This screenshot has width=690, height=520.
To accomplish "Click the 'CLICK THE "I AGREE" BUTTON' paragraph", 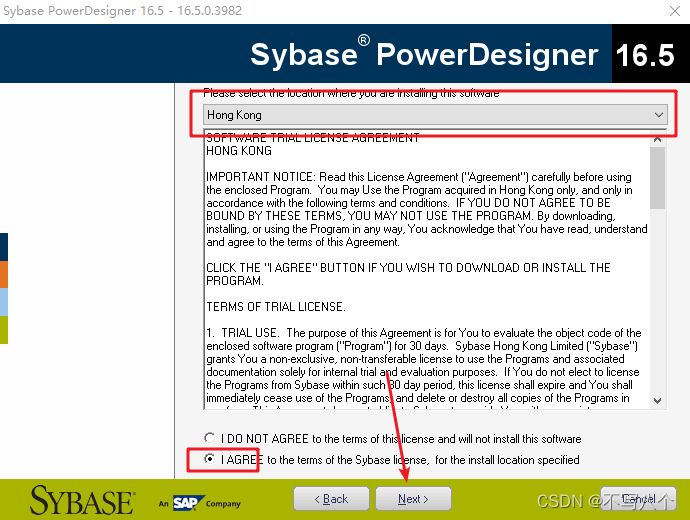I will click(408, 274).
